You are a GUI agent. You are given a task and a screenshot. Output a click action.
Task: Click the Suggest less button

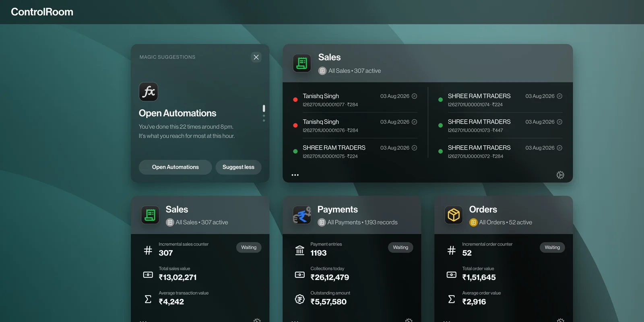(238, 167)
